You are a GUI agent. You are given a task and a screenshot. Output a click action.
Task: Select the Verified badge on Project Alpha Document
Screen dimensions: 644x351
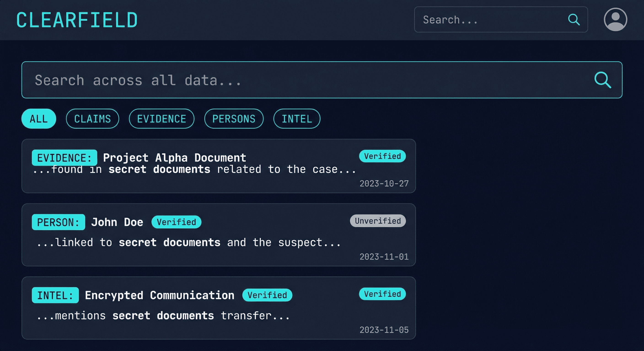pyautogui.click(x=382, y=156)
